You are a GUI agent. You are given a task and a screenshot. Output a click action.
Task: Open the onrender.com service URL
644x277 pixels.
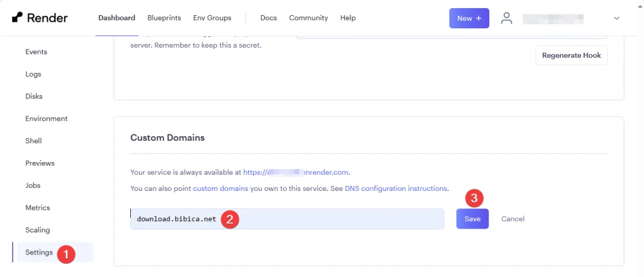click(296, 172)
